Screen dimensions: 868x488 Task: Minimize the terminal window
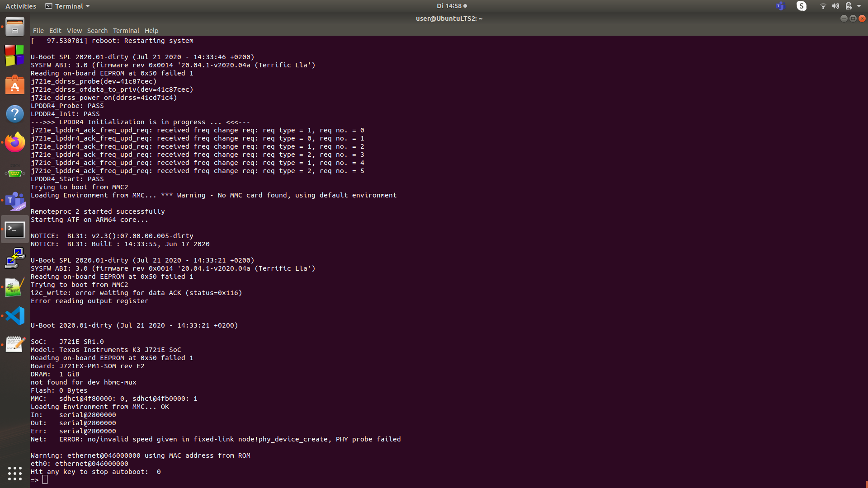[x=844, y=19]
